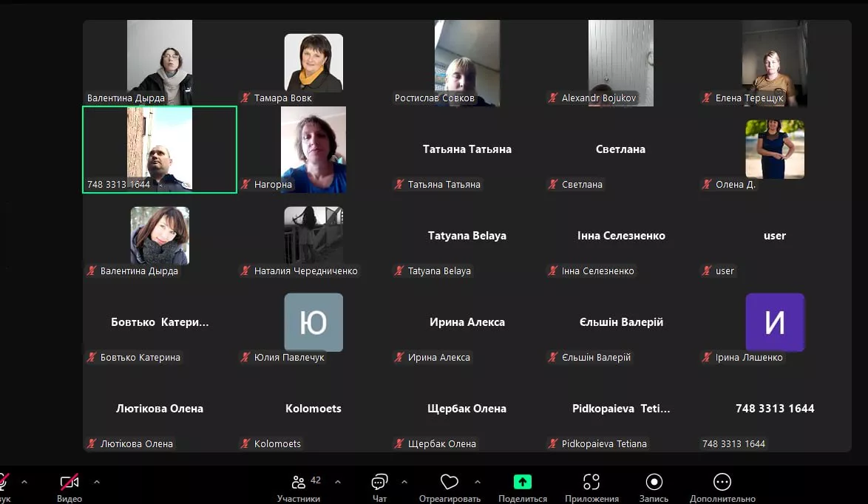Select Елена Терещук's video tile
This screenshot has height=504, width=868.
pyautogui.click(x=774, y=64)
